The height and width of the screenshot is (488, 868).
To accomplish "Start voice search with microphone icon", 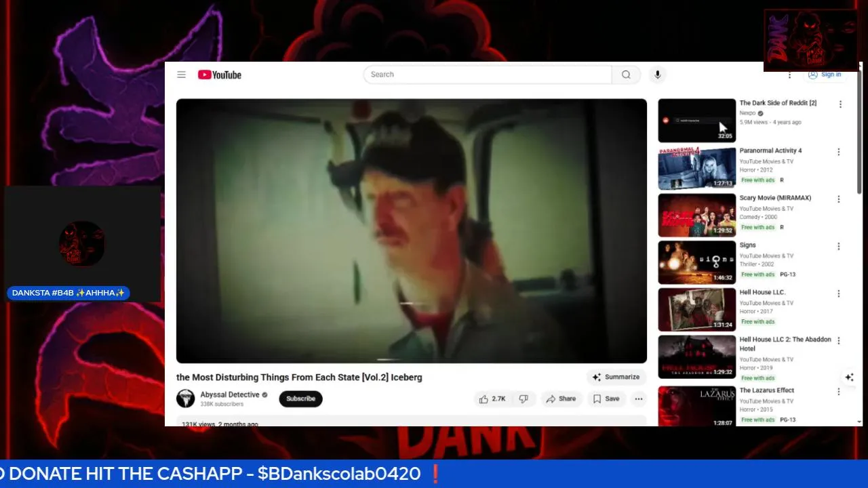I will [x=657, y=75].
